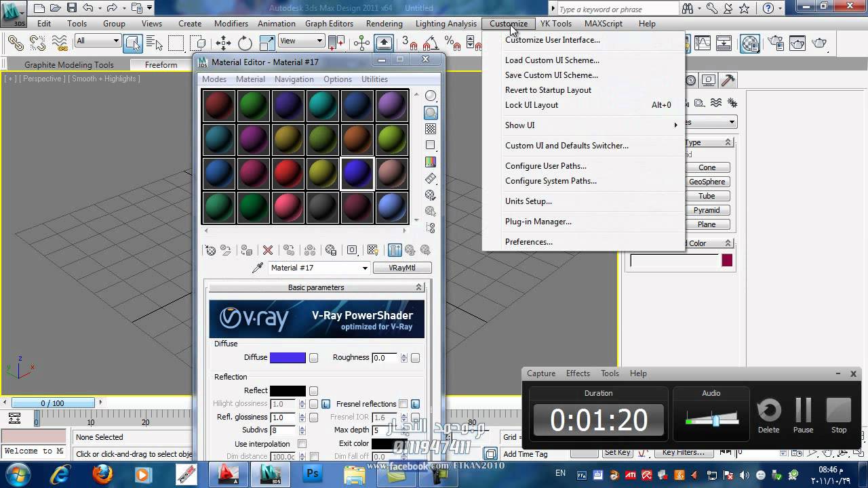Open Select by Name list tool
This screenshot has height=488, width=868.
pos(155,43)
